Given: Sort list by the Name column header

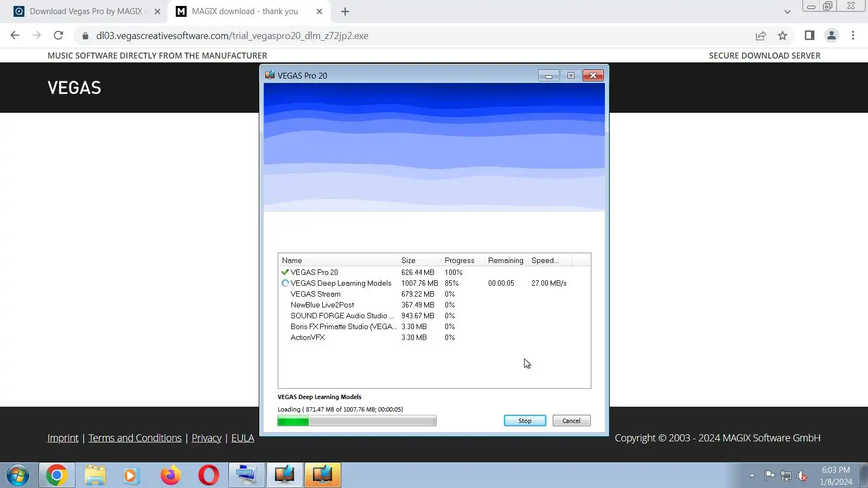Looking at the screenshot, I should 338,260.
